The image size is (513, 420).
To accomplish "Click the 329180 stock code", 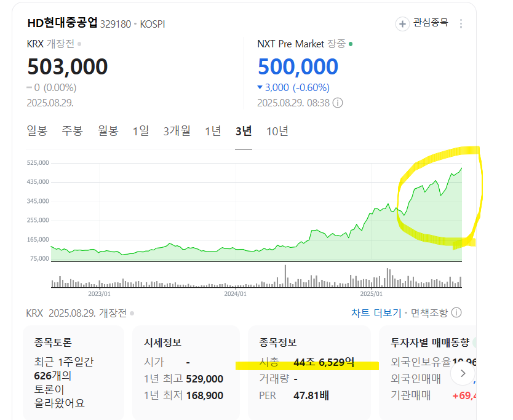I will coord(116,24).
